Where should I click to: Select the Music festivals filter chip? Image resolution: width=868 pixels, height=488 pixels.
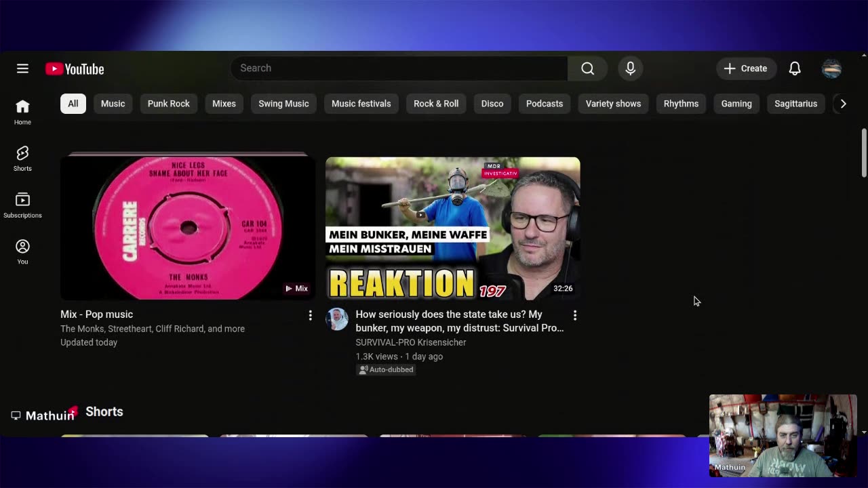pyautogui.click(x=361, y=104)
